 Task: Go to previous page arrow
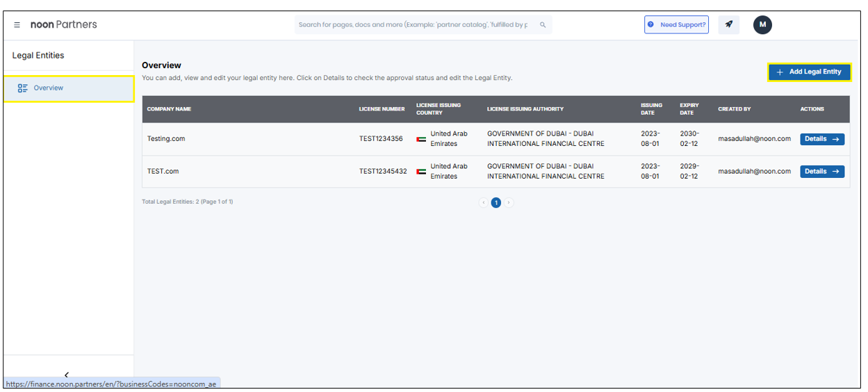[x=484, y=203]
